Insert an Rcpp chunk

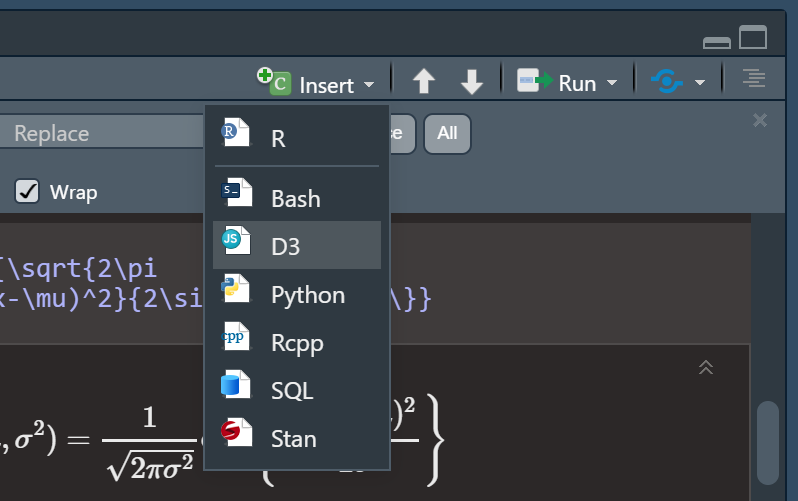click(297, 341)
